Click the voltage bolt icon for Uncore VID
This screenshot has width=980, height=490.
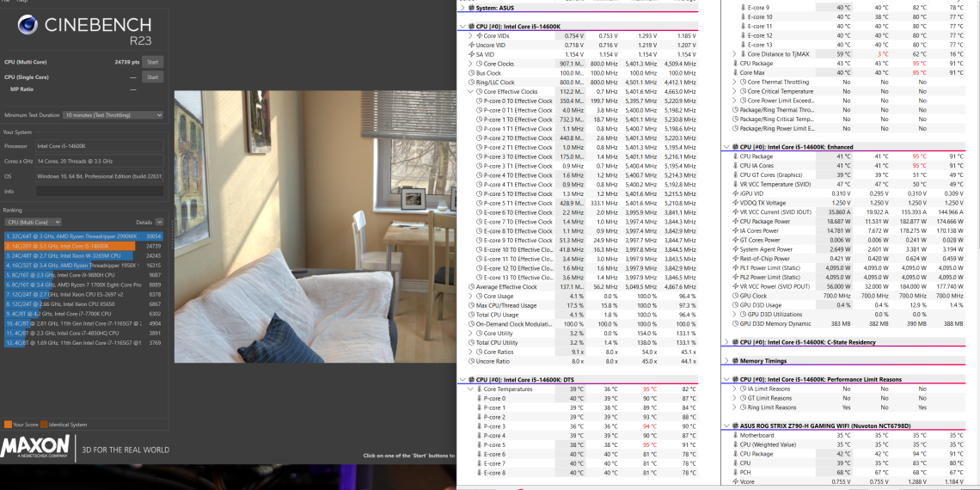(x=471, y=45)
